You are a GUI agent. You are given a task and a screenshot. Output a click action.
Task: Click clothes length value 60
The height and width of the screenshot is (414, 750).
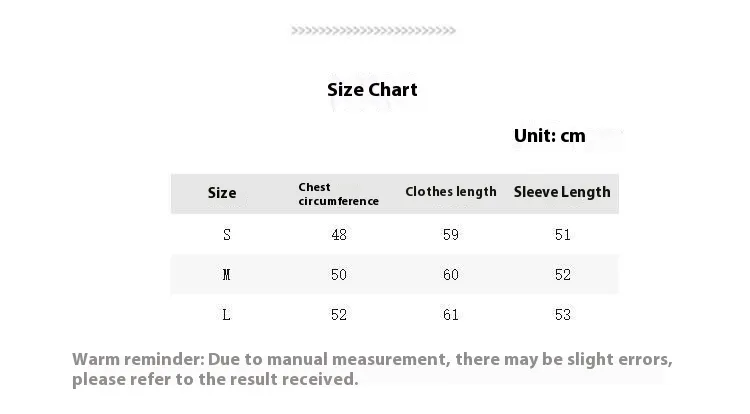click(451, 275)
